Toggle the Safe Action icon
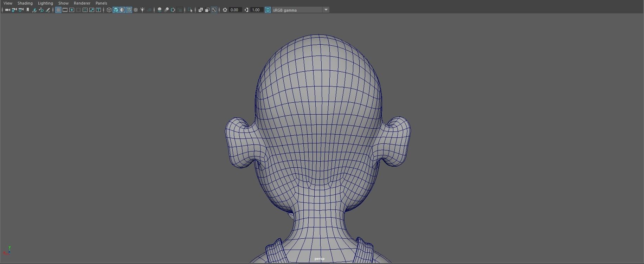 coord(92,10)
